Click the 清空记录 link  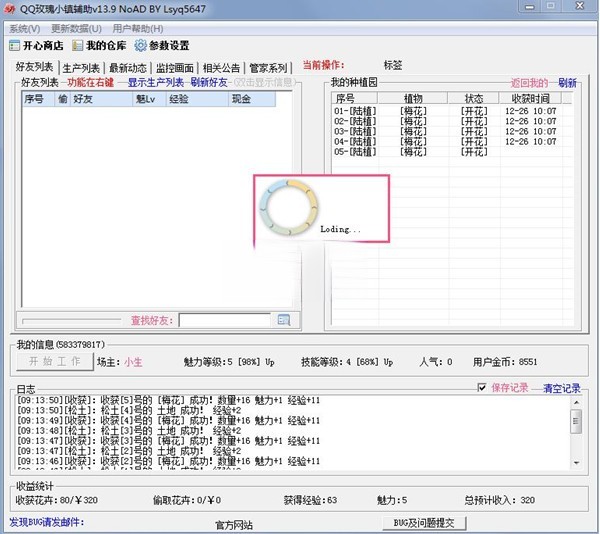pos(561,388)
